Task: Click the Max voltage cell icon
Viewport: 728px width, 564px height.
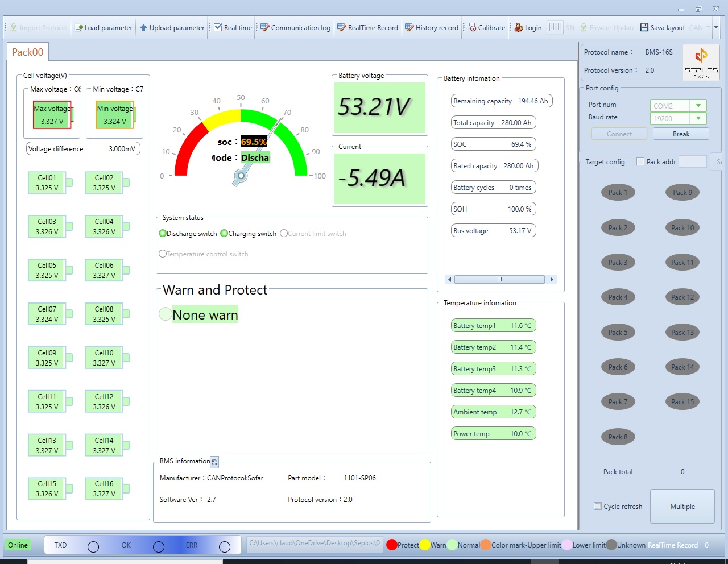Action: click(52, 115)
